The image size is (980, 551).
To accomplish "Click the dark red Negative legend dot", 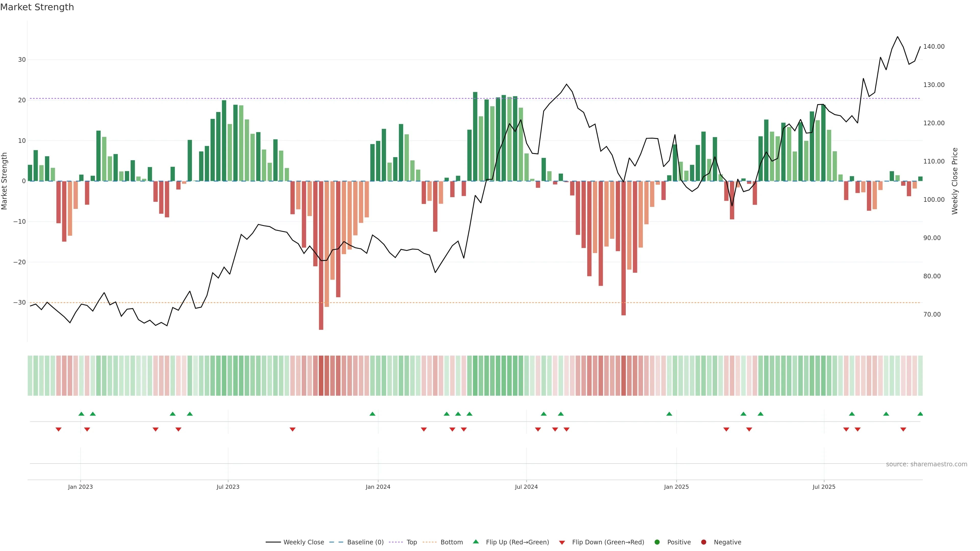I will click(703, 542).
